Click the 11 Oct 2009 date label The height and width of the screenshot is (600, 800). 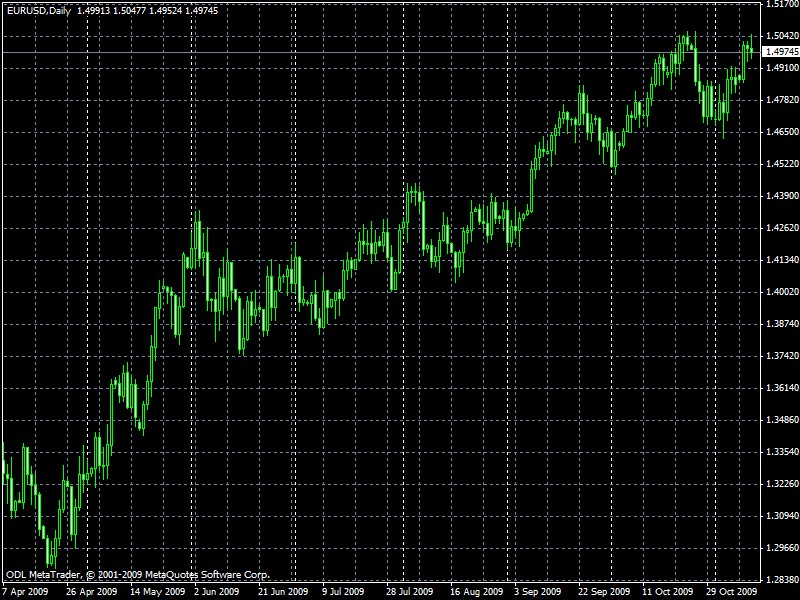[x=668, y=592]
